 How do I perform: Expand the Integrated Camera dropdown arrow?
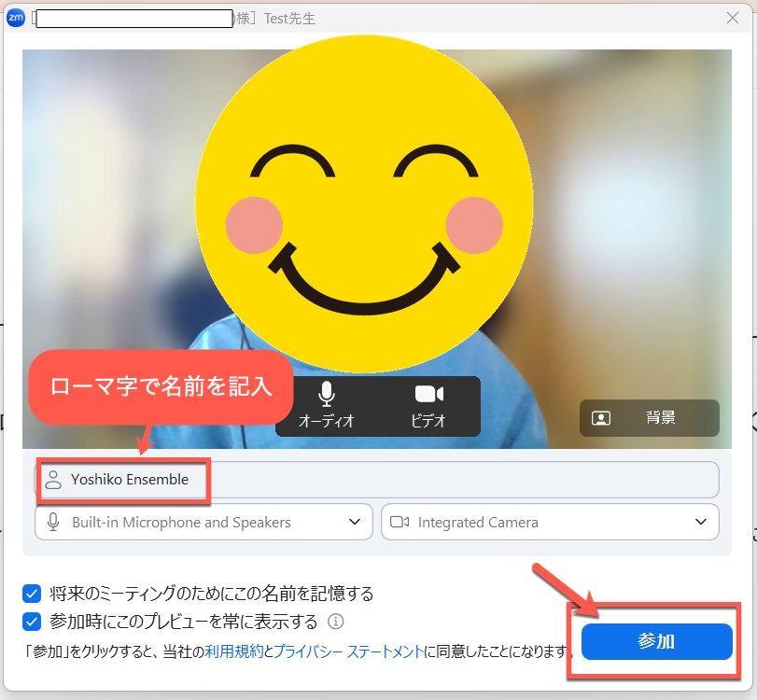point(701,522)
